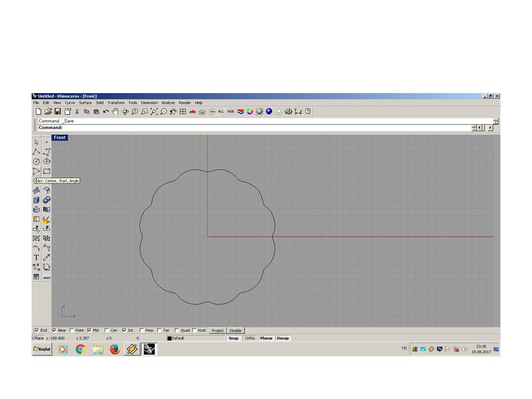
Task: Click the Save file icon in toolbar
Action: point(58,111)
